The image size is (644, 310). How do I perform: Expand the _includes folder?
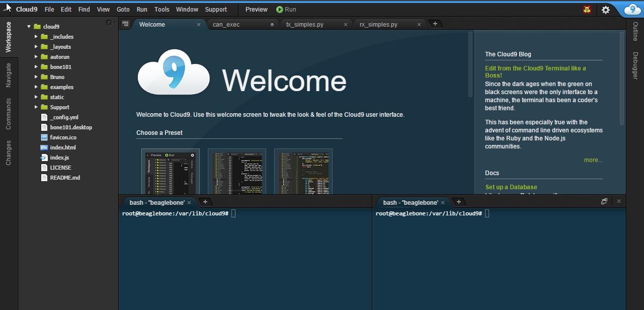(x=36, y=37)
